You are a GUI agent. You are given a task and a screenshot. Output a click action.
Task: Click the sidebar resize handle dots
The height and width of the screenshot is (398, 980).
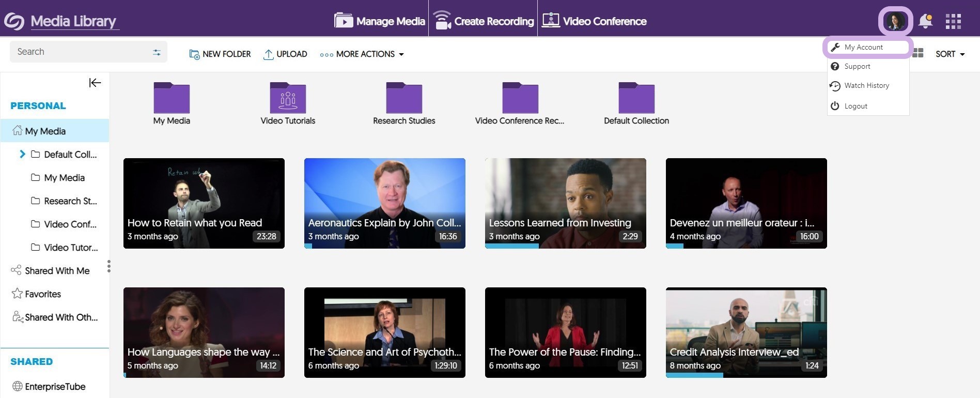coord(108,266)
